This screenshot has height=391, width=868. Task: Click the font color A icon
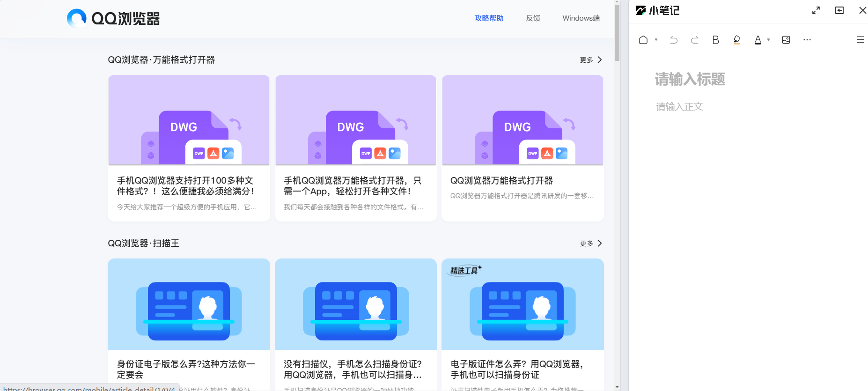pyautogui.click(x=758, y=40)
